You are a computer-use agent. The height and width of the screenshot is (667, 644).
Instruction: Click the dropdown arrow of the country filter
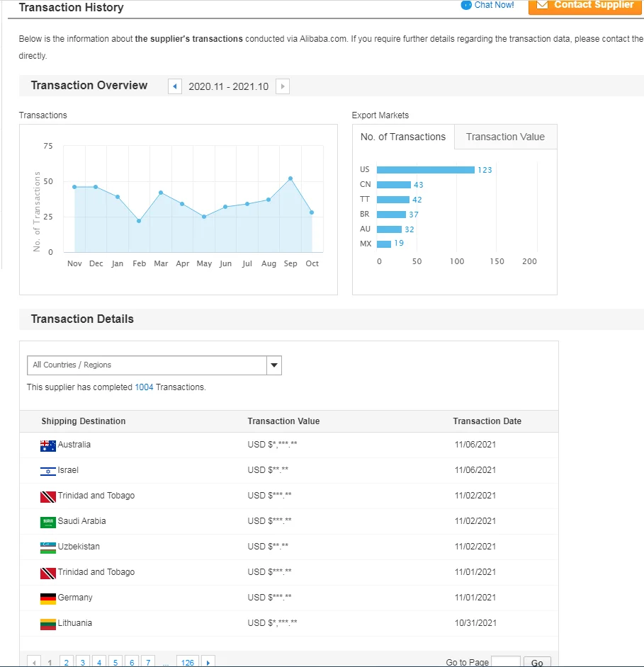click(x=274, y=365)
